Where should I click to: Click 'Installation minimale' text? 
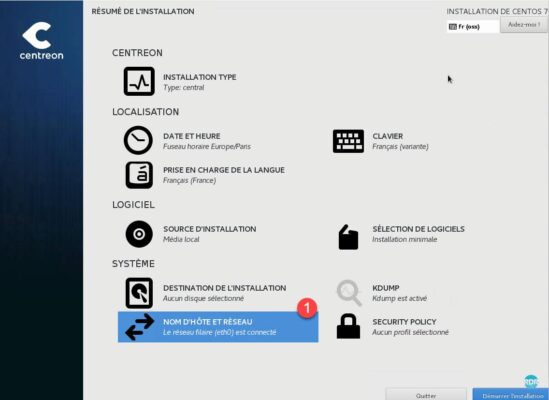pos(405,240)
